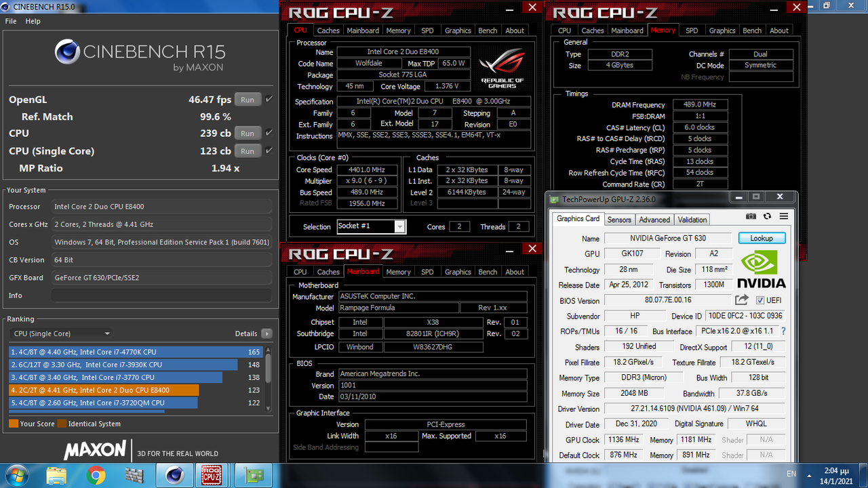The width and height of the screenshot is (868, 488).
Task: Select the orange Core 2 Duo E8400 ranking row
Action: pyautogui.click(x=136, y=390)
